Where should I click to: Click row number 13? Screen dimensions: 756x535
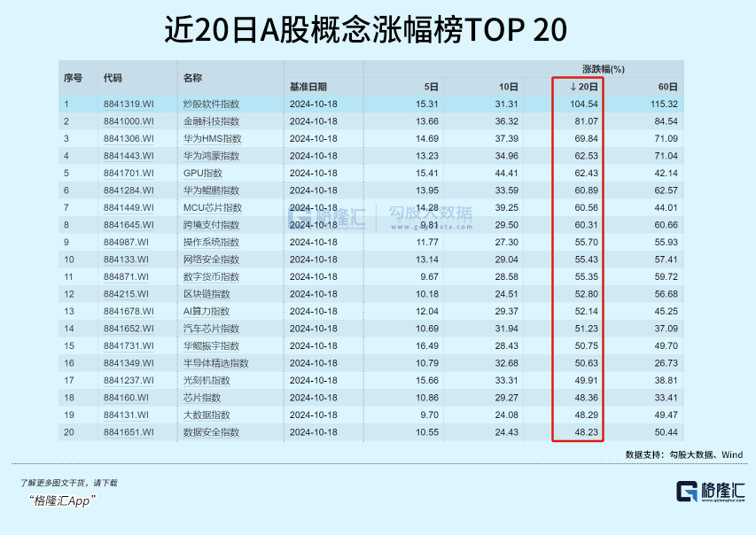69,312
